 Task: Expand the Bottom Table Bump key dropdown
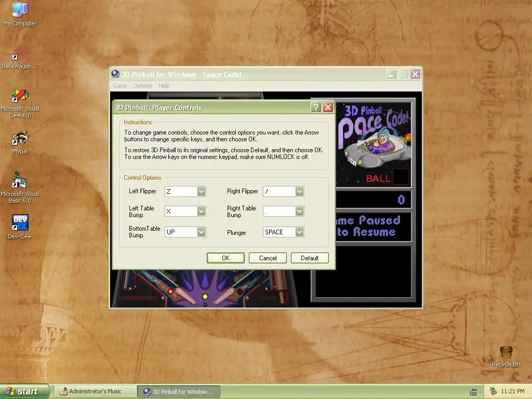[201, 232]
